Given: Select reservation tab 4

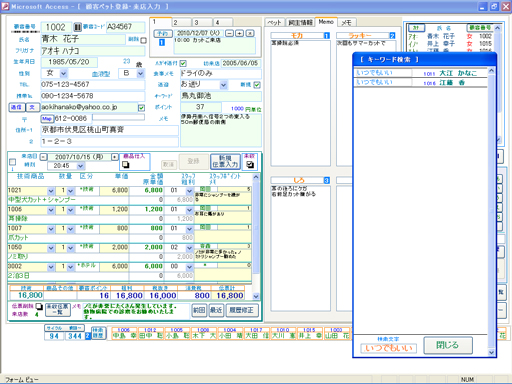Looking at the screenshot, I should point(223,22).
